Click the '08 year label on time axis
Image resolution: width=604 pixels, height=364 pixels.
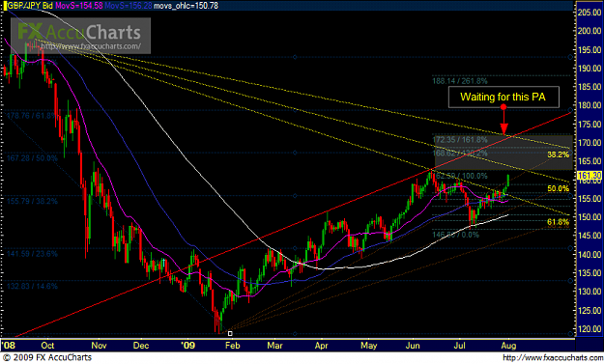click(x=8, y=345)
